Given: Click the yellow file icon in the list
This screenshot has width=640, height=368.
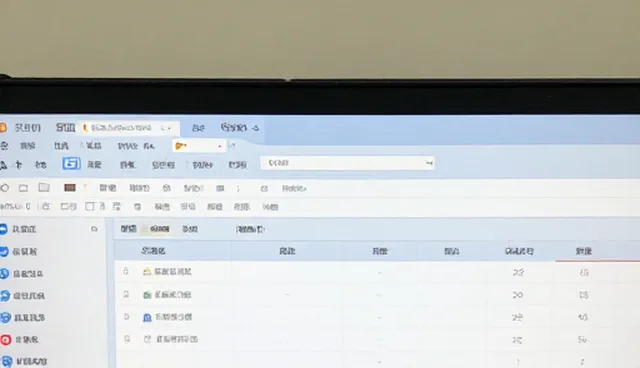Looking at the screenshot, I should coord(147,272).
